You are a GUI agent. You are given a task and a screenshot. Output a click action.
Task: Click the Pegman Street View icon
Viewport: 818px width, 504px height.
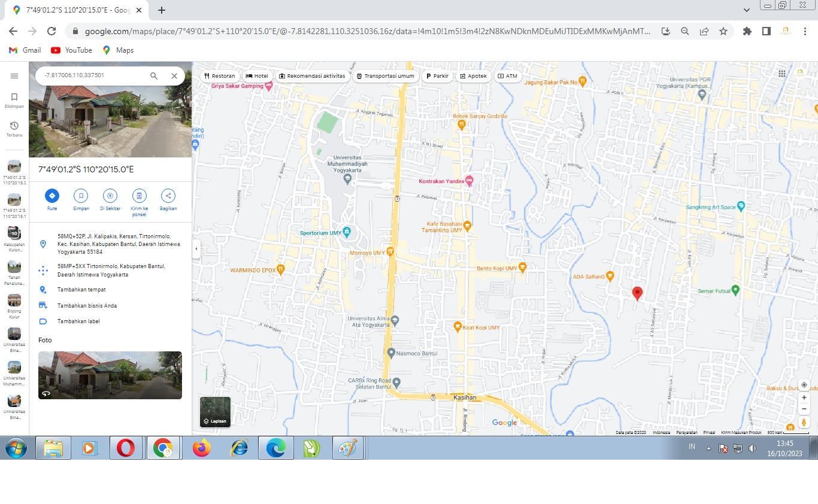[804, 421]
